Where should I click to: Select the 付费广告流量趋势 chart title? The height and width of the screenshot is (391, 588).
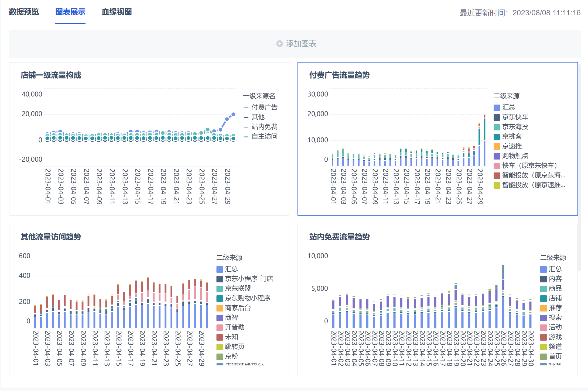pos(339,75)
